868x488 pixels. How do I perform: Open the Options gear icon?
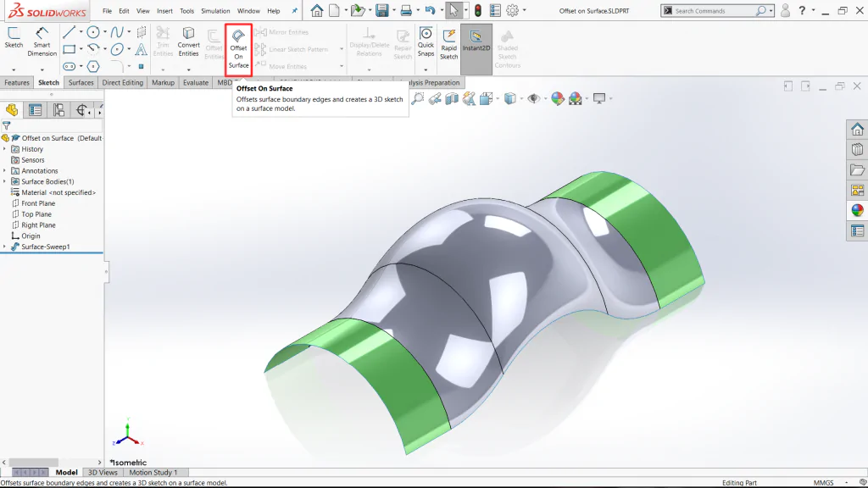coord(513,10)
